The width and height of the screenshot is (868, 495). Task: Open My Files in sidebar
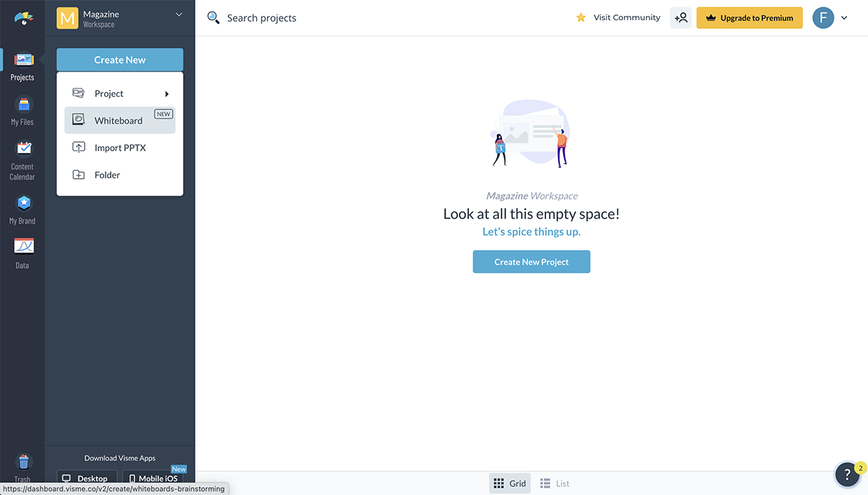[22, 110]
